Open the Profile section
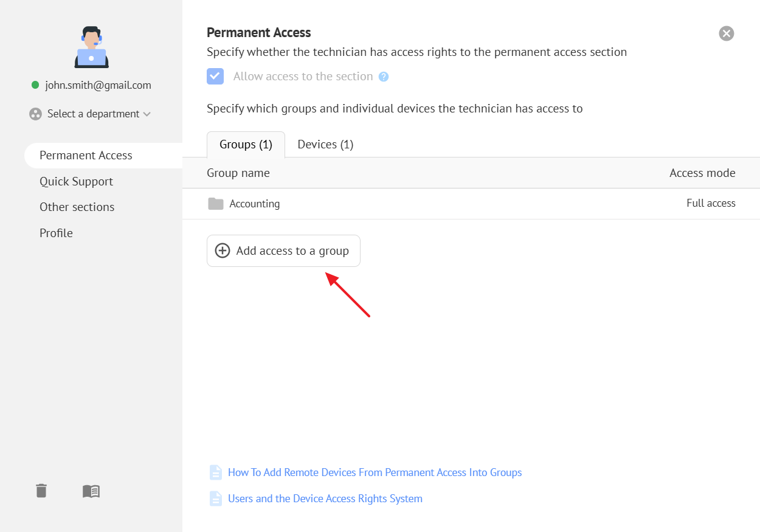 pyautogui.click(x=57, y=233)
